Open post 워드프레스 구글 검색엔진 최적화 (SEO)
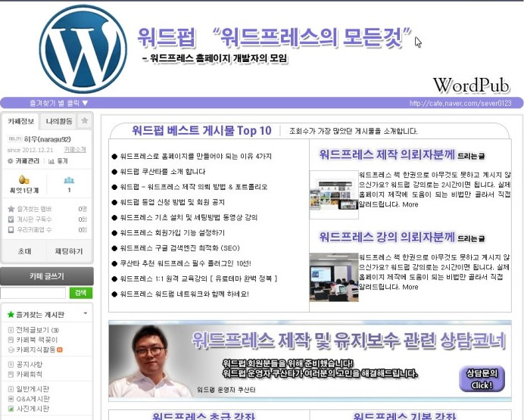 [x=179, y=248]
